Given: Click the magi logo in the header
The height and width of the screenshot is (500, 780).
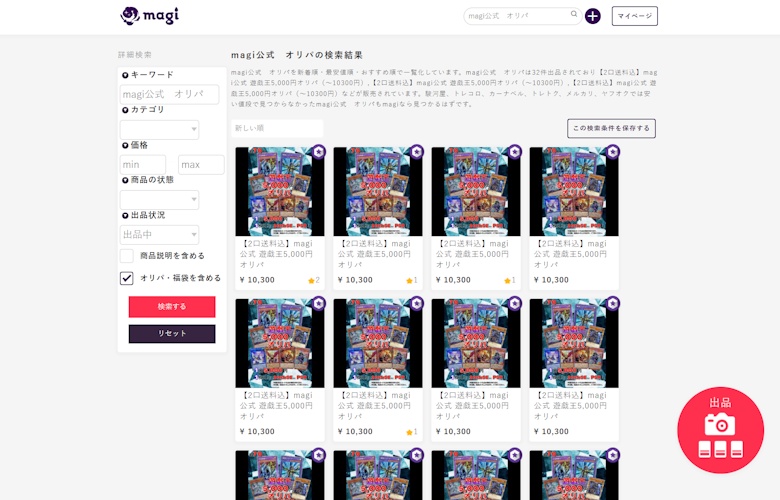Looking at the screenshot, I should [149, 16].
